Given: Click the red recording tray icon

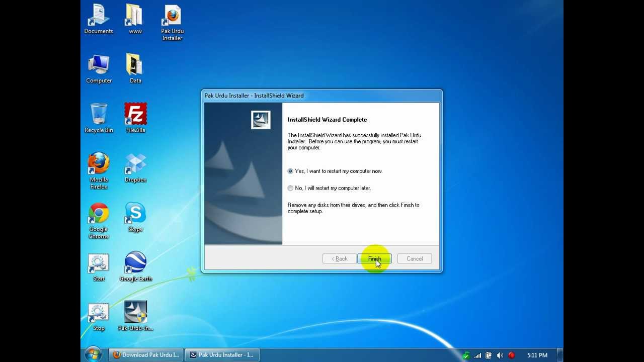Looking at the screenshot, I should 512,355.
